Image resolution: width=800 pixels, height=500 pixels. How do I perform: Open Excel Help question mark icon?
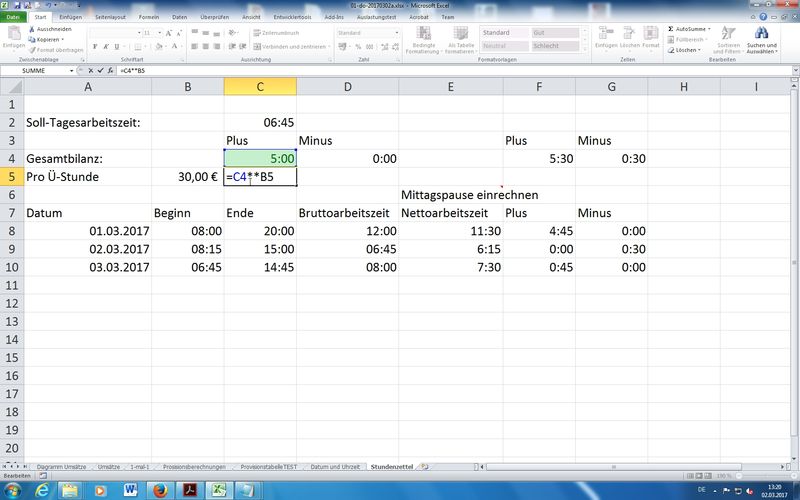pos(765,17)
